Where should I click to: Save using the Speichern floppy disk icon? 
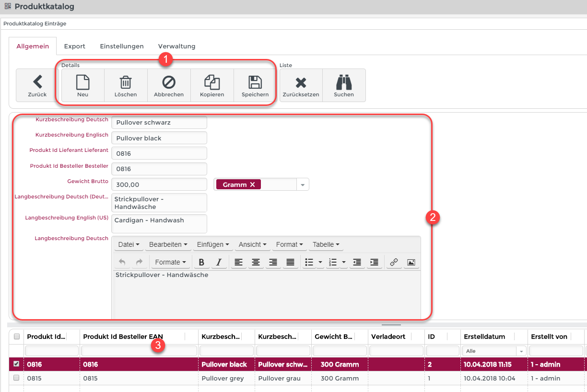(255, 82)
